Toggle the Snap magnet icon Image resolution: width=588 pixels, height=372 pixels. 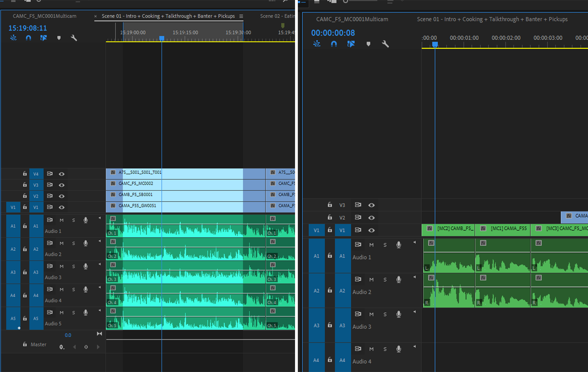(28, 38)
